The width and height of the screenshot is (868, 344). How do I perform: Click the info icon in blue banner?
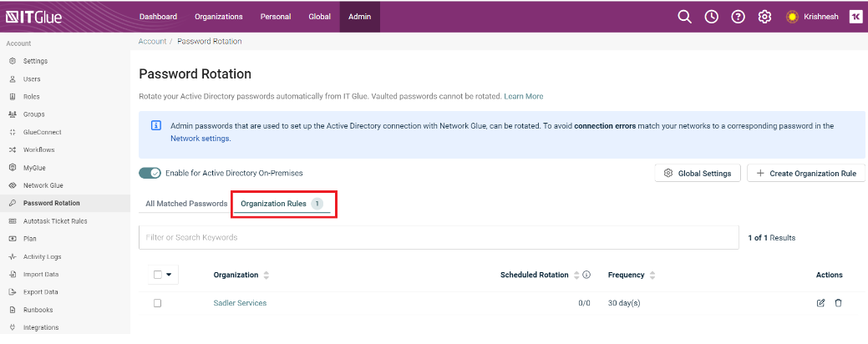[x=156, y=125]
